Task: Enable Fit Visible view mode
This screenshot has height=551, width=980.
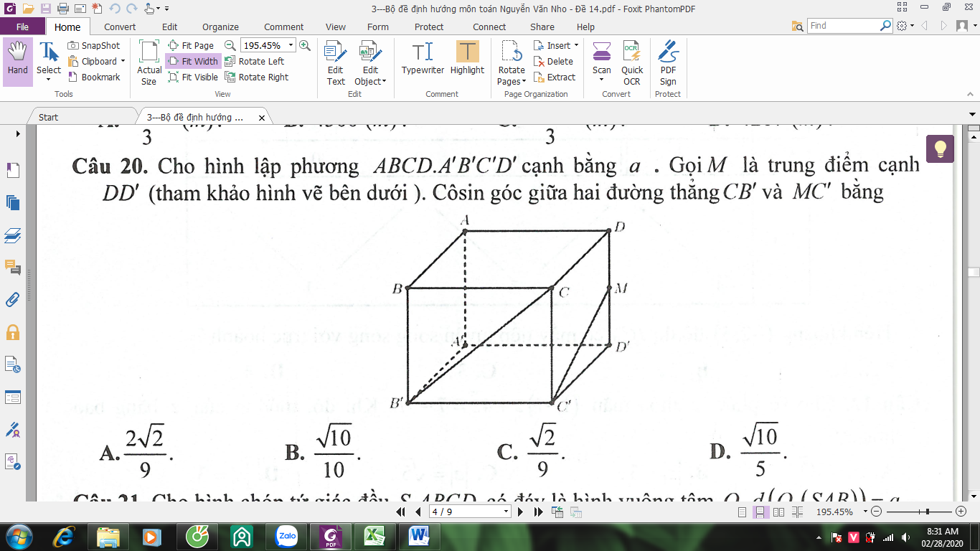Action: coord(193,77)
